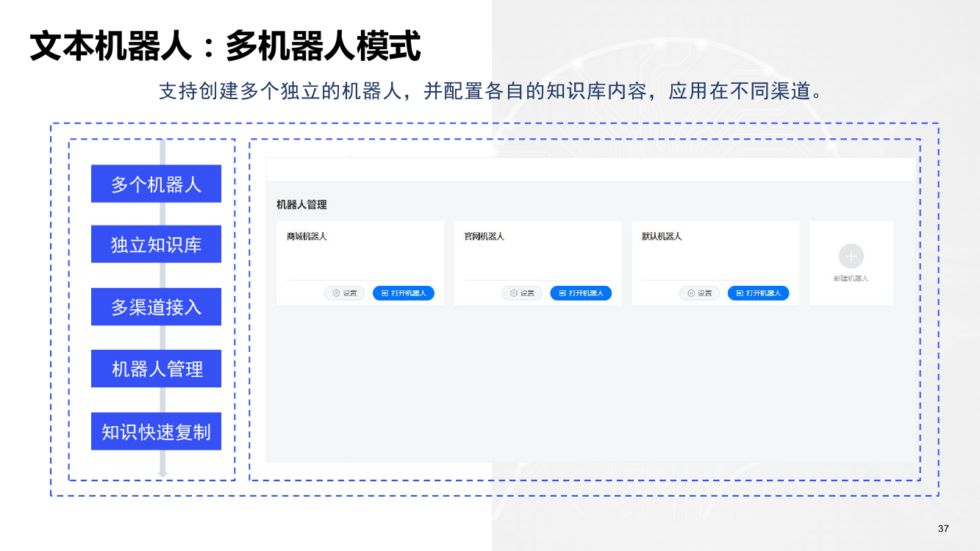Open settings via gear on 默认机器人 card

[691, 293]
